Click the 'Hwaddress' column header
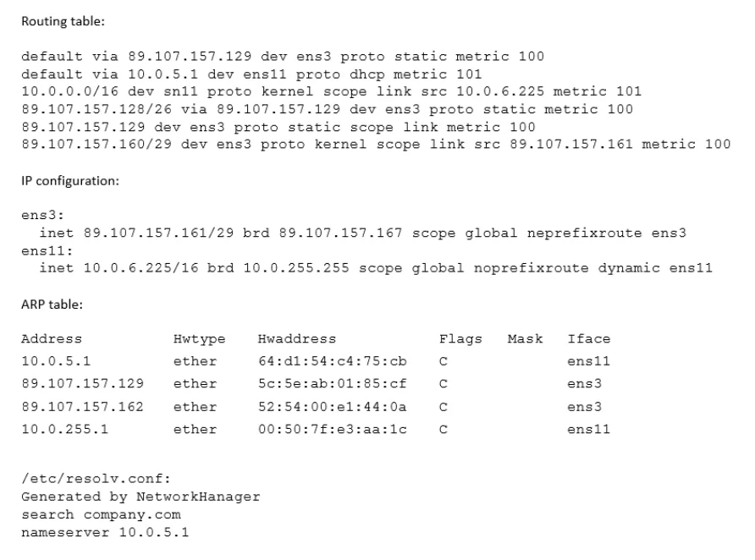Image resolution: width=755 pixels, height=560 pixels. click(296, 339)
